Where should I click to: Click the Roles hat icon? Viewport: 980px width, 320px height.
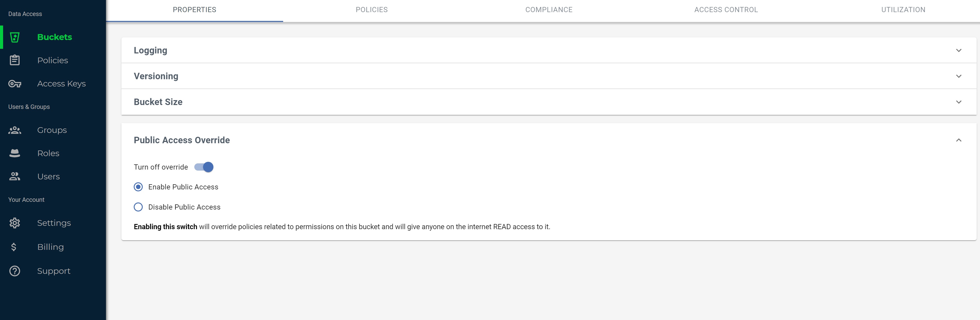pyautogui.click(x=14, y=154)
